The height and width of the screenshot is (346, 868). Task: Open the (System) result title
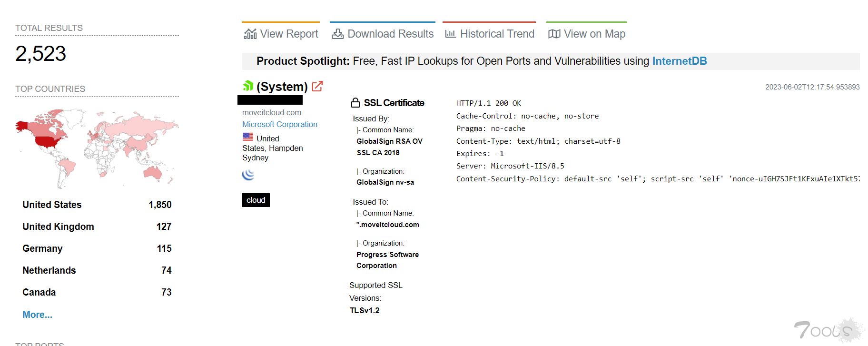[x=282, y=87]
